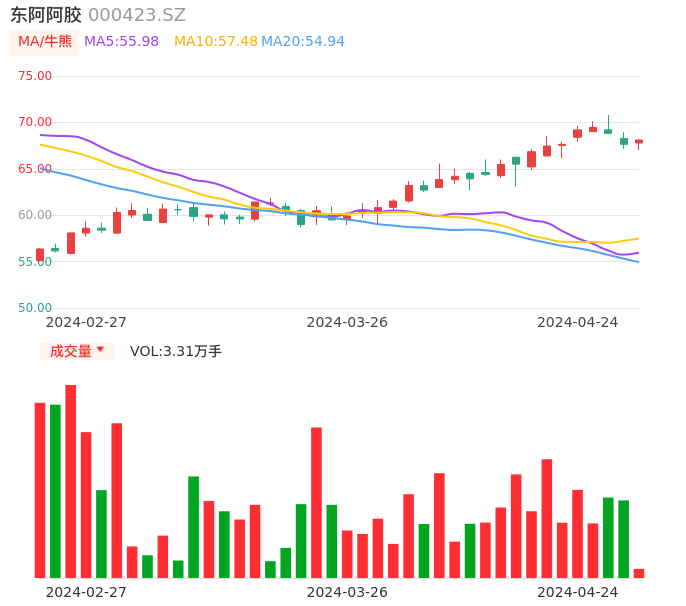Click the MA/牛熊 indicator button
The image size is (686, 606).
[x=44, y=42]
